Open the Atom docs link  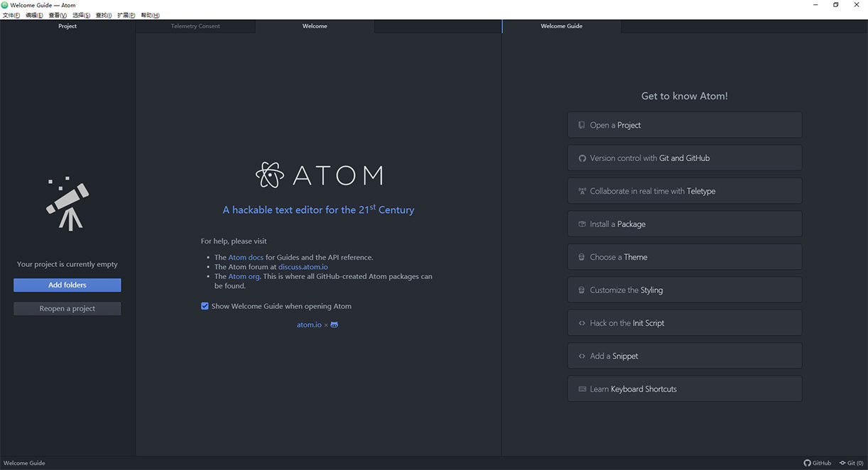click(x=246, y=258)
